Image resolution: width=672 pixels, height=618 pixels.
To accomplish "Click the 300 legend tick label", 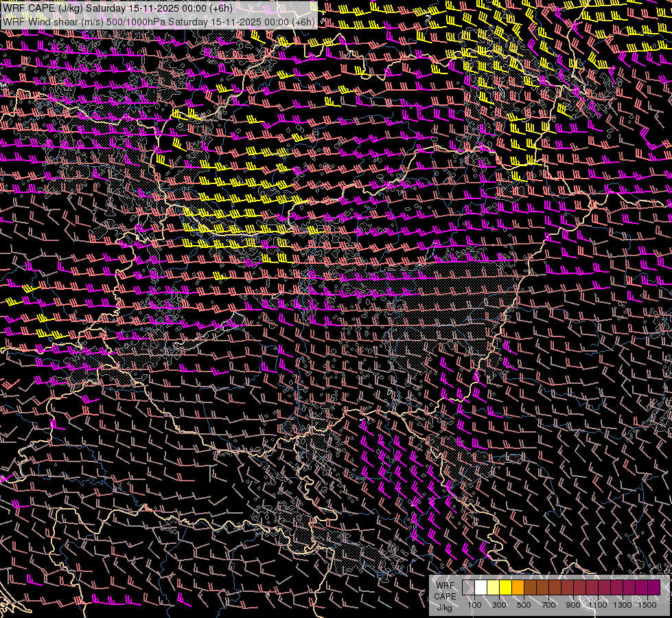I will (x=499, y=605).
